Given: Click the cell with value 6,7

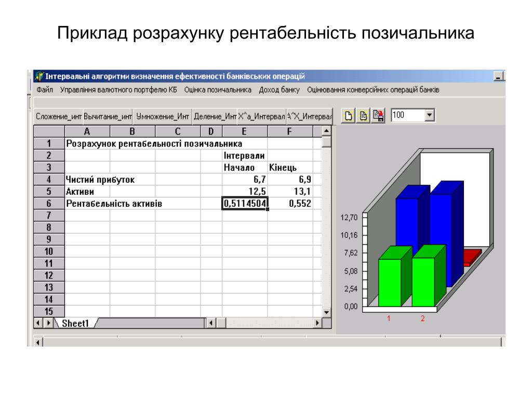Looking at the screenshot, I should coord(245,179).
